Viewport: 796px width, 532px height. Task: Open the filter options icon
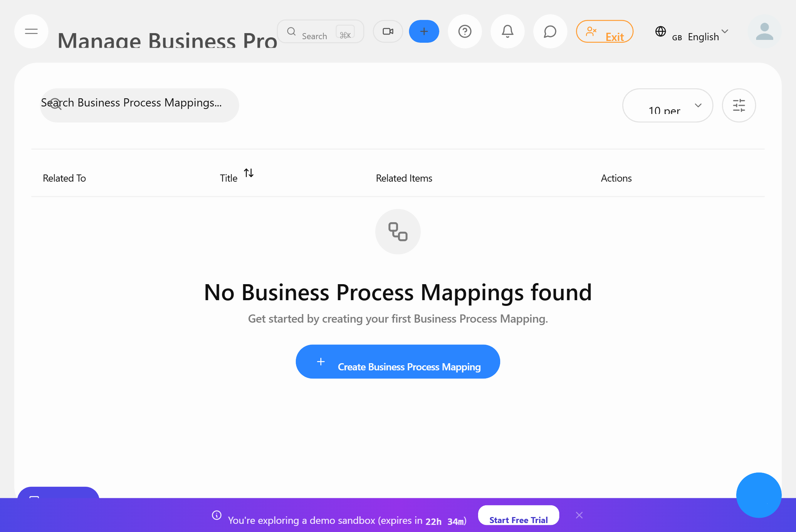(739, 105)
